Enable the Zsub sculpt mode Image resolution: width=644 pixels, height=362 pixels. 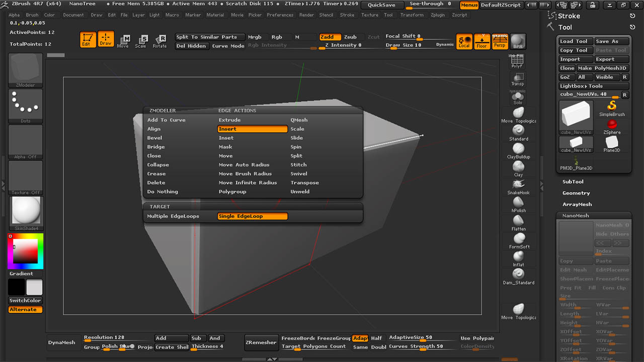(350, 37)
